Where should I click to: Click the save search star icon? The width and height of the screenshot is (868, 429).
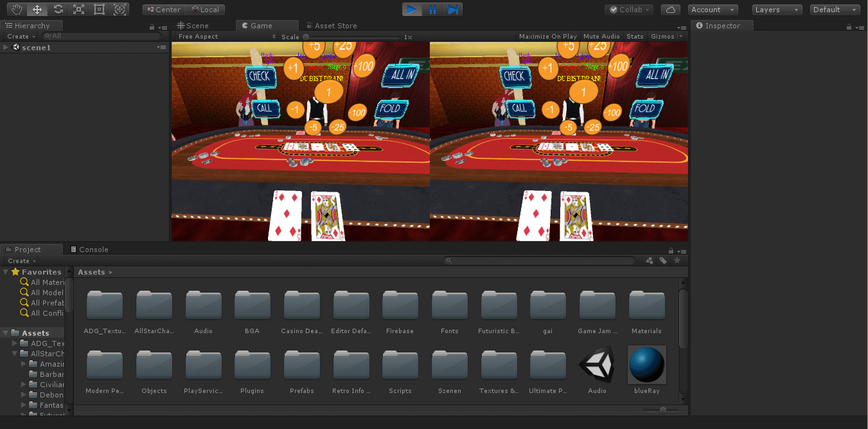click(x=677, y=260)
